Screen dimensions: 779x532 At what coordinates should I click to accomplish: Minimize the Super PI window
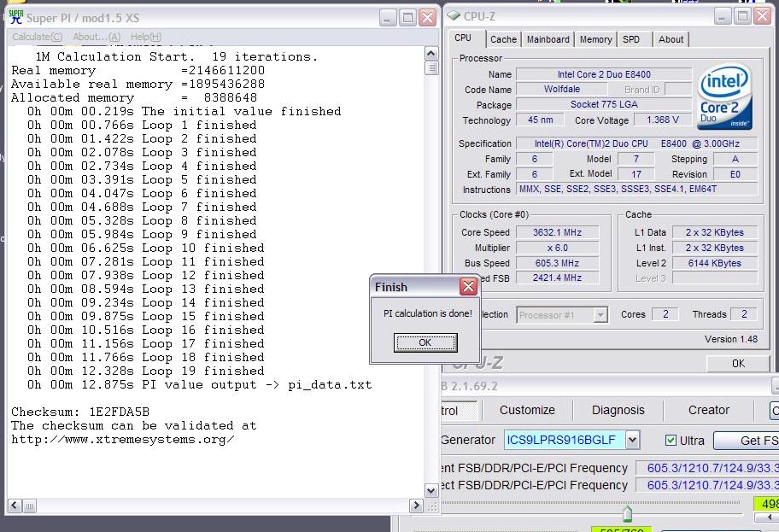coord(388,18)
